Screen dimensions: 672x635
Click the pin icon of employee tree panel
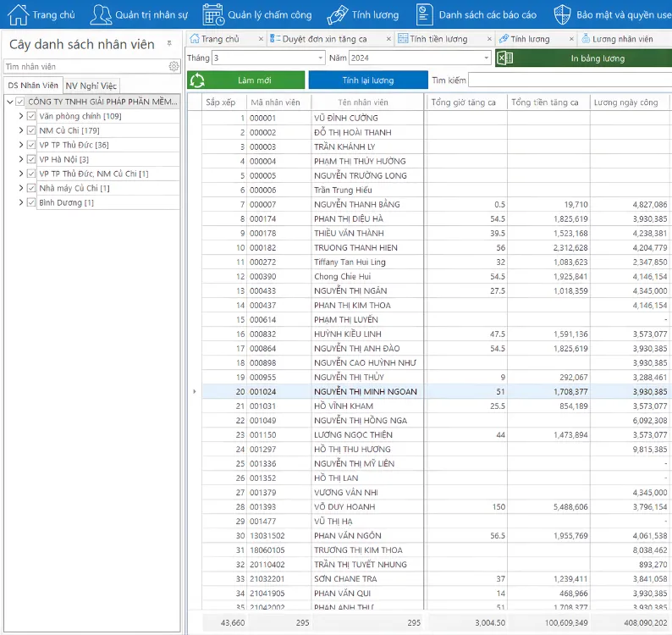170,43
